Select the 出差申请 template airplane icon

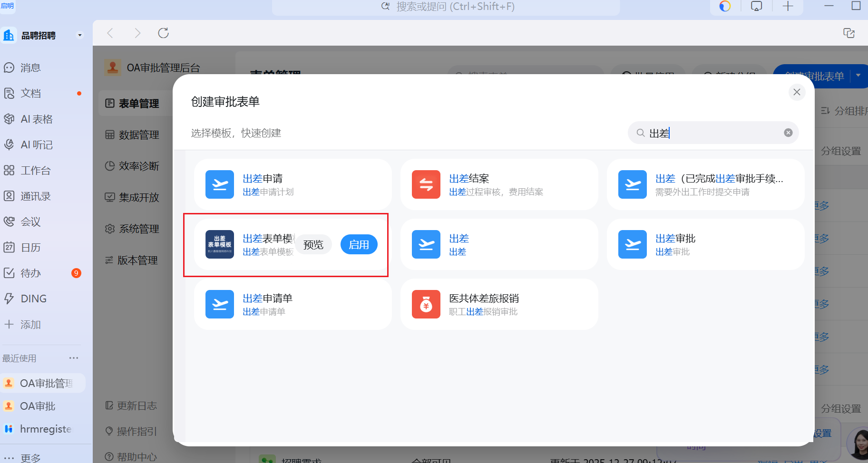tap(220, 184)
